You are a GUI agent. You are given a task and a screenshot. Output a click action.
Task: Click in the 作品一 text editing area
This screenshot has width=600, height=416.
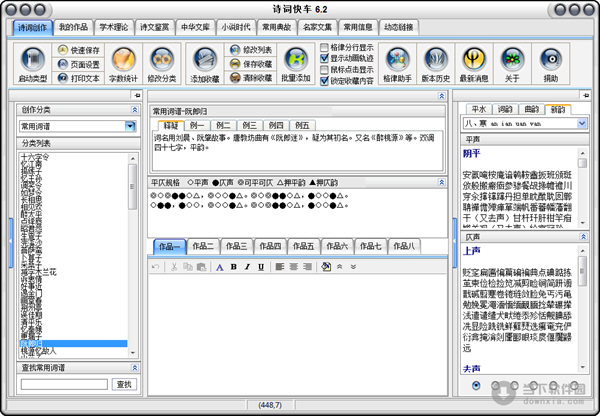pyautogui.click(x=297, y=334)
